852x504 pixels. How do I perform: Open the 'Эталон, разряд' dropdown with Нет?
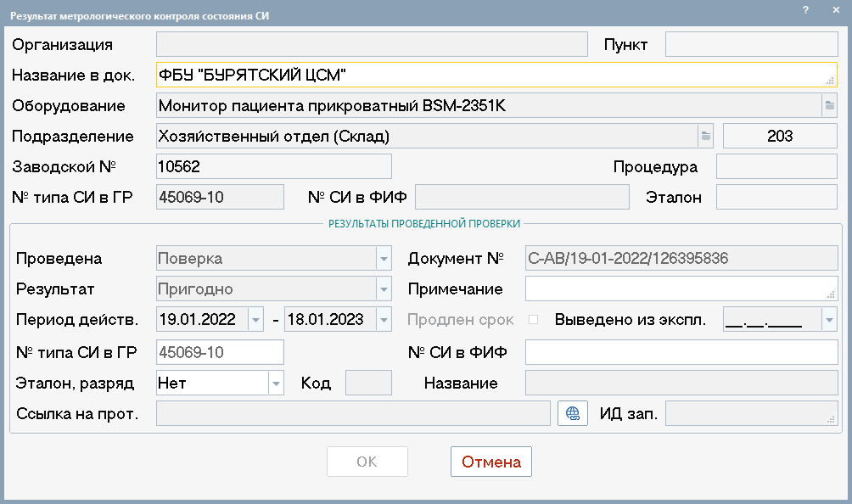(276, 383)
